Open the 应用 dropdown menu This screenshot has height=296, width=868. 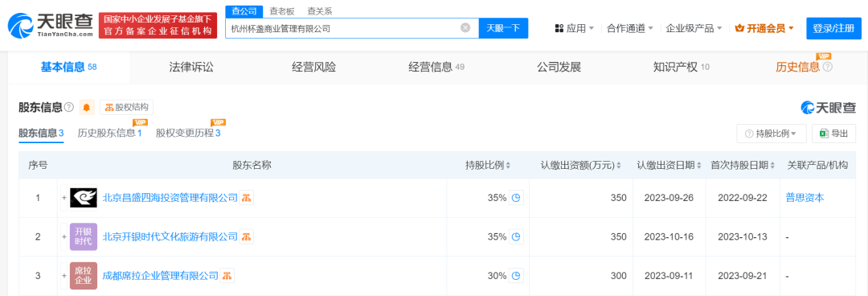[574, 28]
